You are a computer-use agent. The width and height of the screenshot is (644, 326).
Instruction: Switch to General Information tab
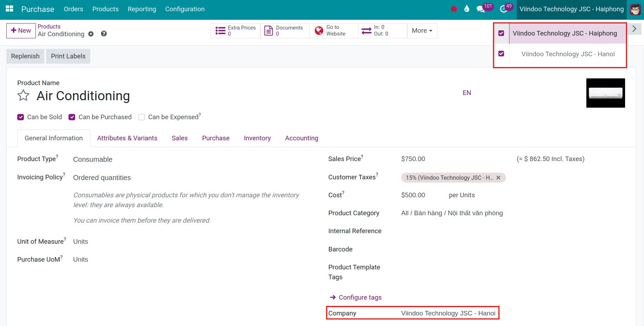coord(54,138)
